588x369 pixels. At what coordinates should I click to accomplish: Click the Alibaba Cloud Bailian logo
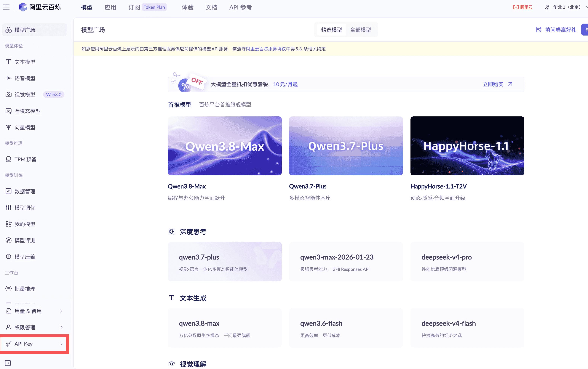click(x=40, y=7)
